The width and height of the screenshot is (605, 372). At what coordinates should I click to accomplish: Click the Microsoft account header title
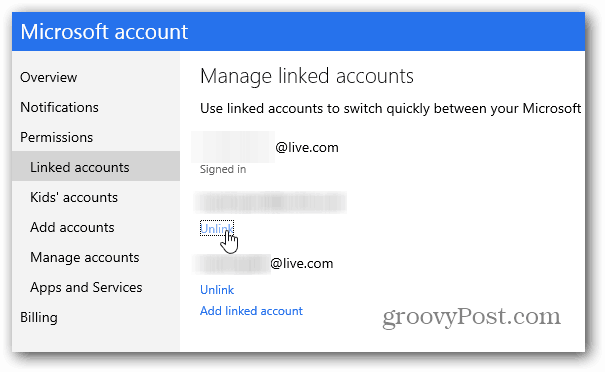click(104, 32)
